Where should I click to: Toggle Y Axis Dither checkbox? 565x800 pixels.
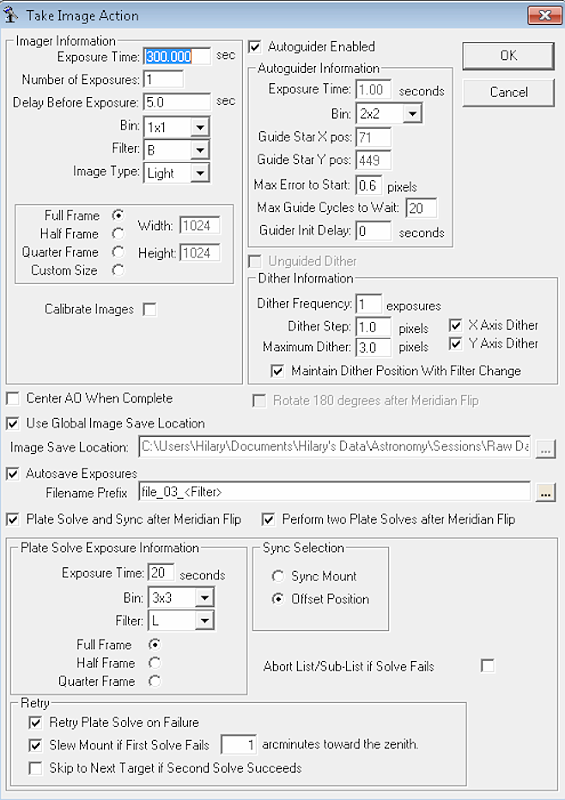point(455,343)
